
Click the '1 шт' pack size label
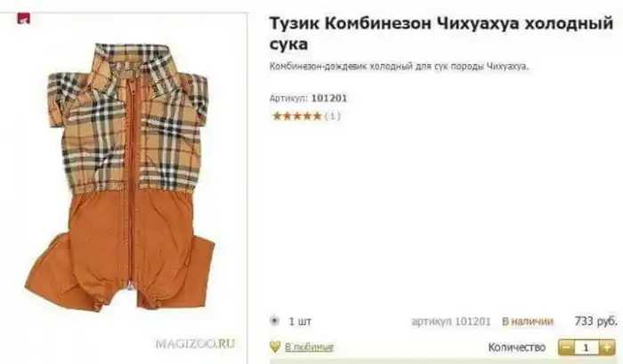tap(300, 321)
